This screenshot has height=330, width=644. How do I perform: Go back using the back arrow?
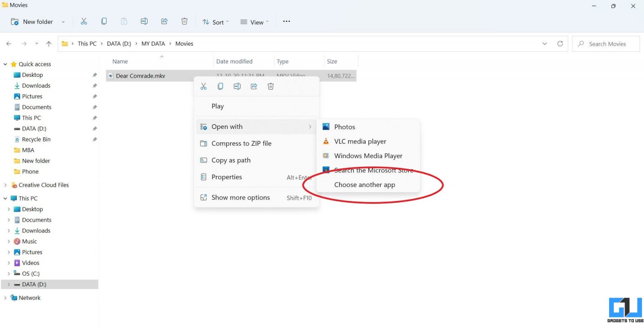click(8, 43)
